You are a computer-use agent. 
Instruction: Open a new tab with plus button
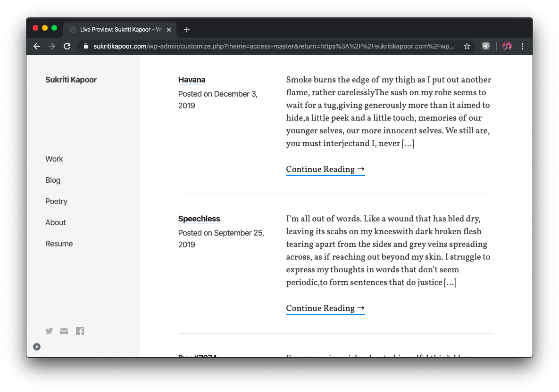187,30
